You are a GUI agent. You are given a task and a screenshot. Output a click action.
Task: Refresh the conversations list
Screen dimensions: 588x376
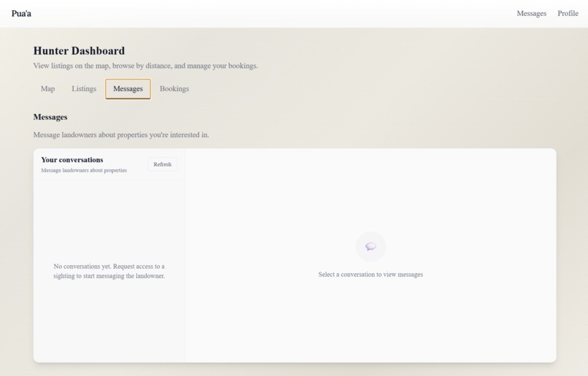point(163,164)
